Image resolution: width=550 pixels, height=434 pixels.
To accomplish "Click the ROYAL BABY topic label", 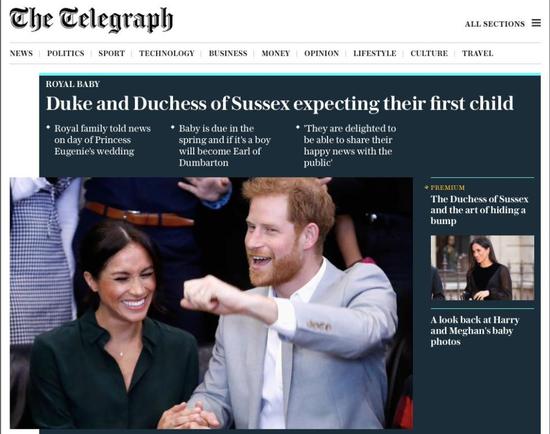I will coord(73,84).
